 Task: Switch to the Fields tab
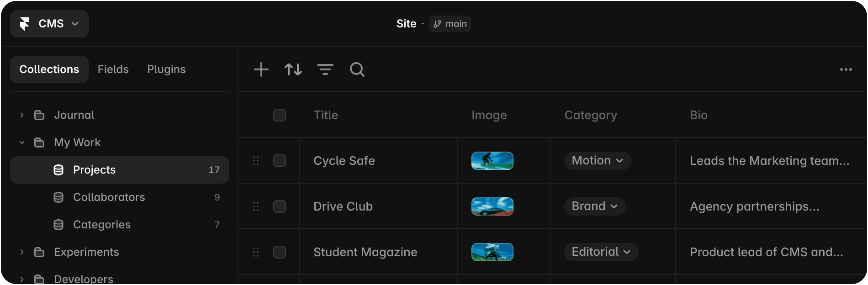pos(113,69)
